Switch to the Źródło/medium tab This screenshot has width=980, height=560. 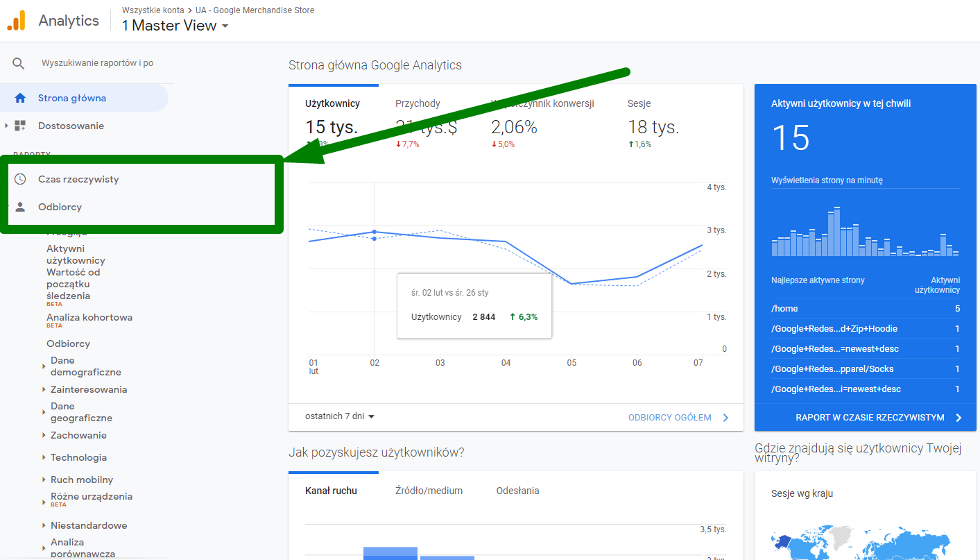pos(429,491)
